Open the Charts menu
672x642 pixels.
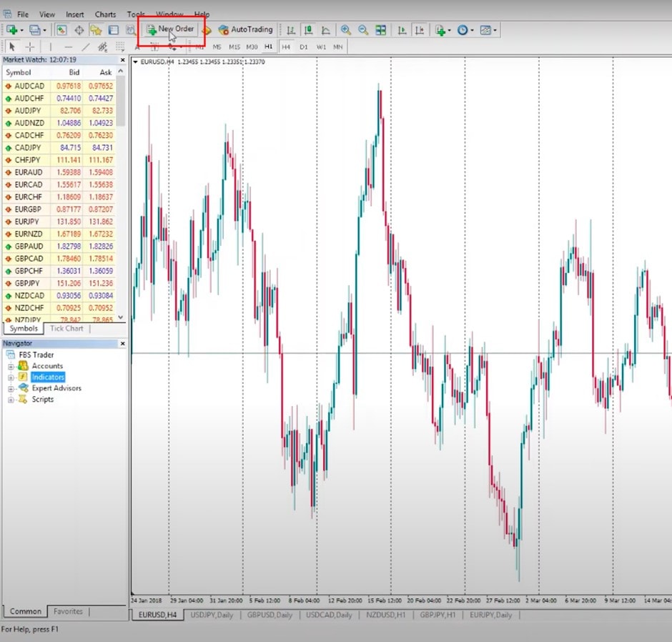tap(105, 14)
